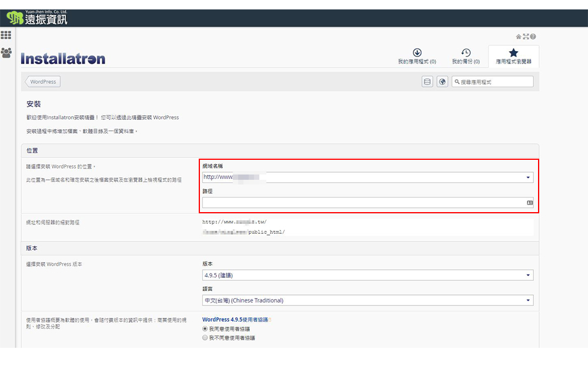Select 我同意使用者協議 radio option
Screen dimensions: 588x369
(205, 328)
